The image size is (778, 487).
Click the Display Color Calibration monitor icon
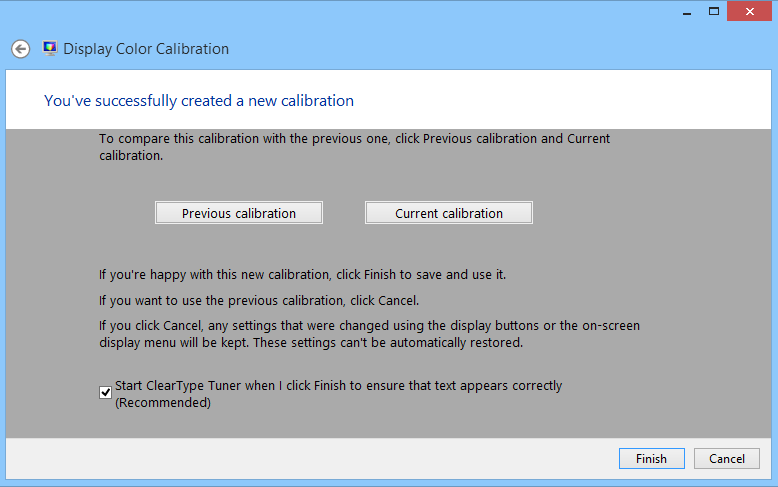point(50,48)
